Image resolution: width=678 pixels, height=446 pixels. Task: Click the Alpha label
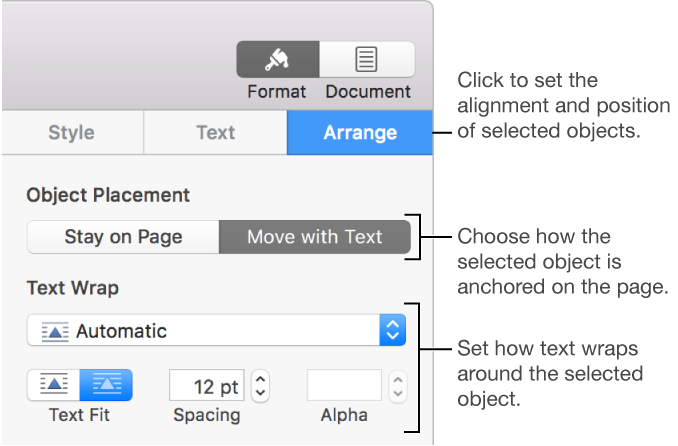(344, 415)
